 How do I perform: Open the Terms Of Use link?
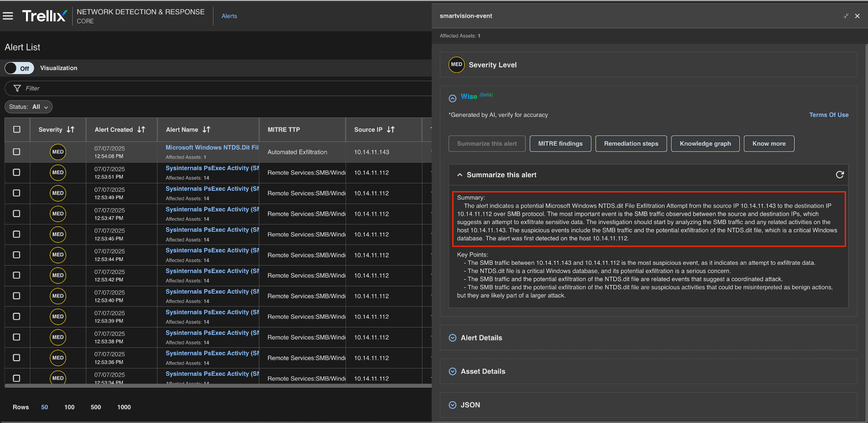[x=829, y=115]
